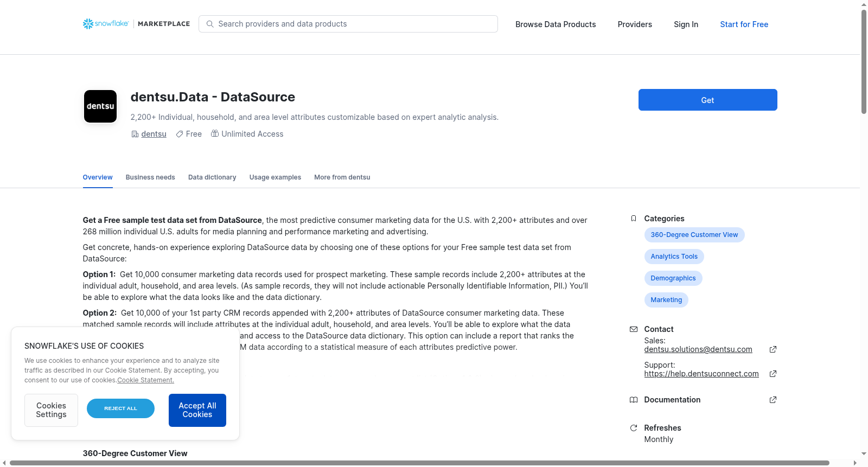Open the Cookie Statement link
This screenshot has height=467, width=868.
[x=145, y=380]
